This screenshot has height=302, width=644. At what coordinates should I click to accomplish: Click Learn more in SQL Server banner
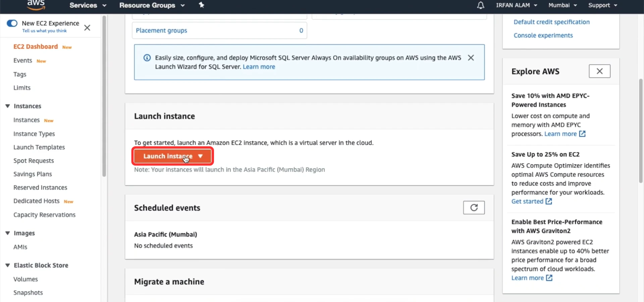259,67
